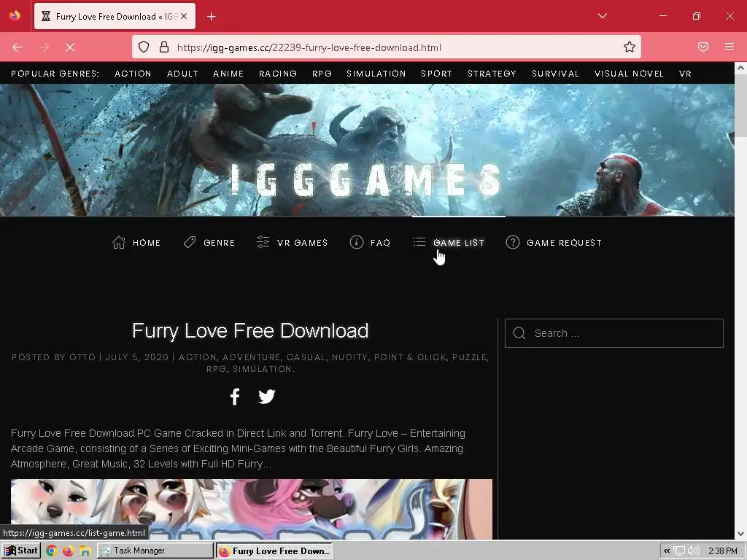Stop page loading with the X button
The width and height of the screenshot is (747, 560).
coord(70,47)
